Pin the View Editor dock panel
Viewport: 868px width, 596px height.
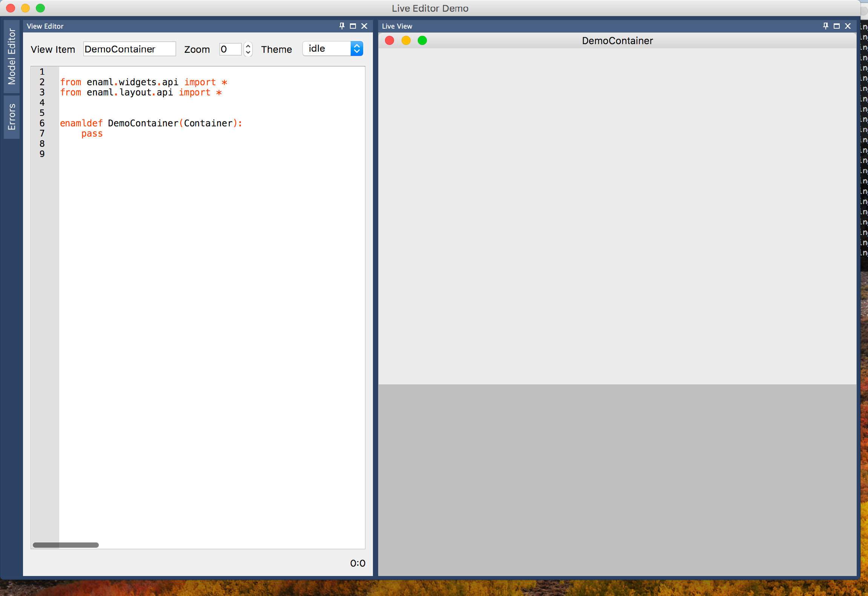342,26
